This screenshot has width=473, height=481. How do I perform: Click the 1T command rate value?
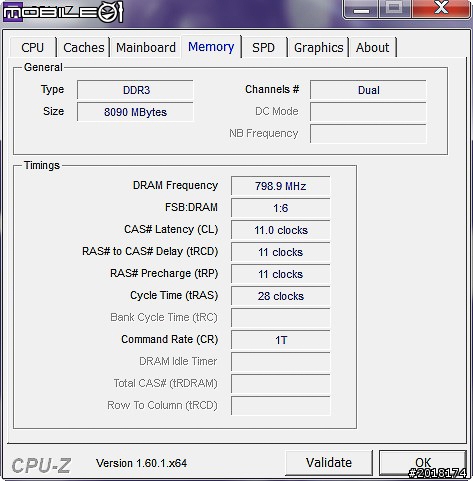[x=281, y=340]
